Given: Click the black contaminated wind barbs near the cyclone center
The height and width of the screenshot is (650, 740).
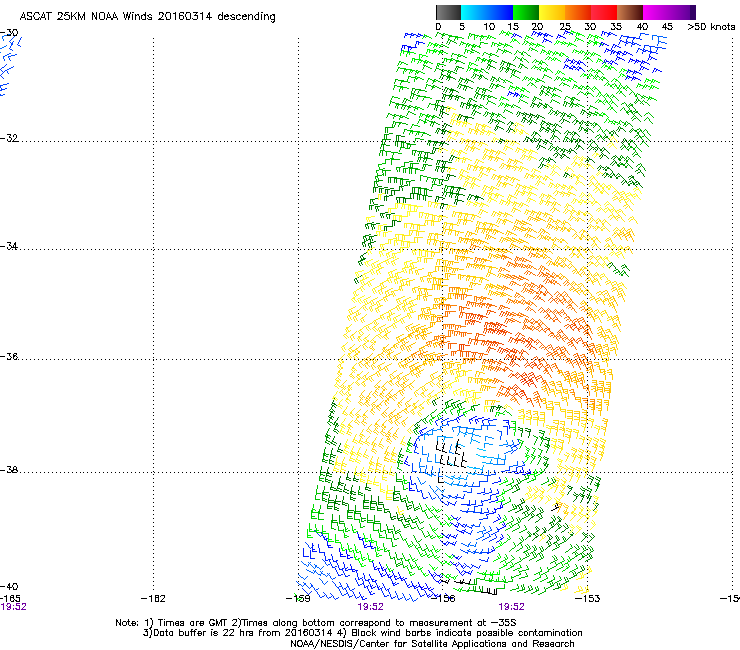Looking at the screenshot, I should 451,453.
